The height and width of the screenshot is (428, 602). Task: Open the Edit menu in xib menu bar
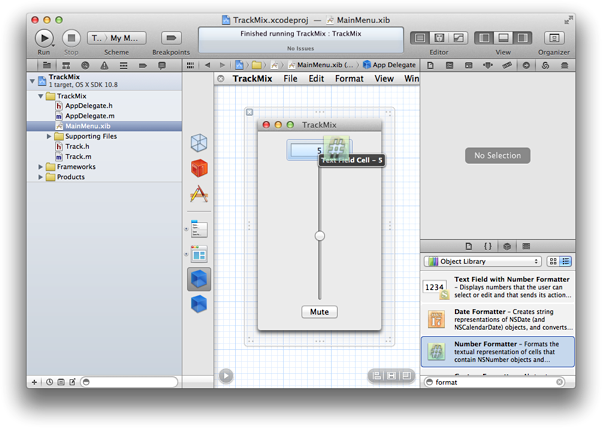[316, 79]
